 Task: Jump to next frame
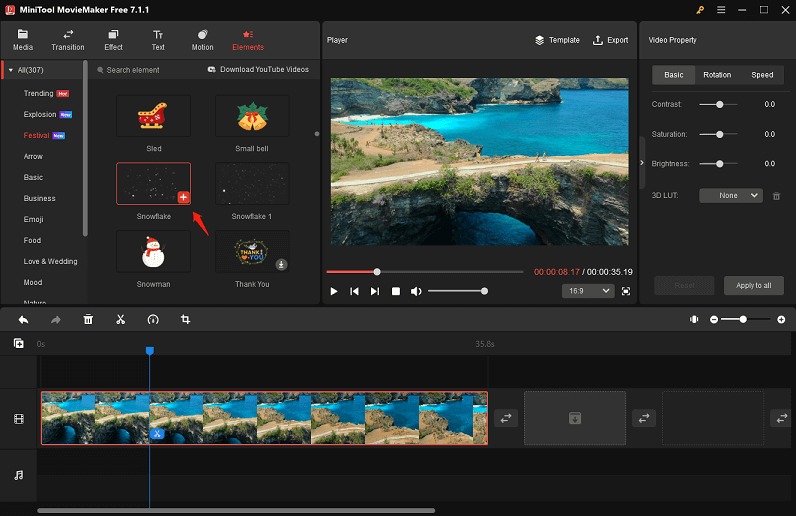375,291
